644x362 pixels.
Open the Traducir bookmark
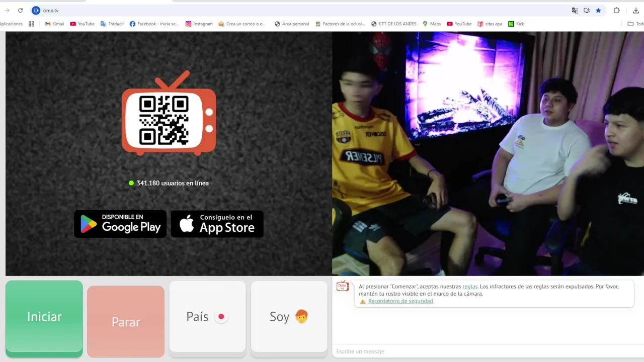(x=112, y=24)
